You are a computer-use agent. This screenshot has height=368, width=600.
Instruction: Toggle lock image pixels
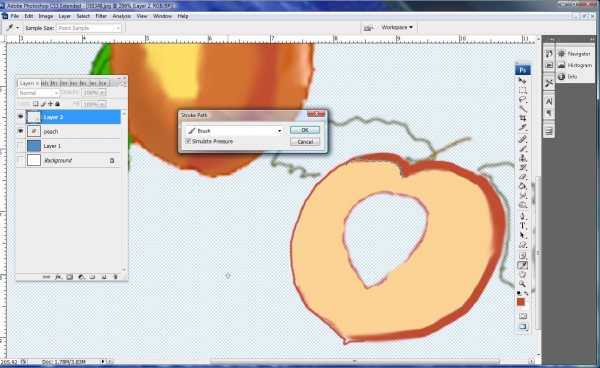[x=43, y=104]
